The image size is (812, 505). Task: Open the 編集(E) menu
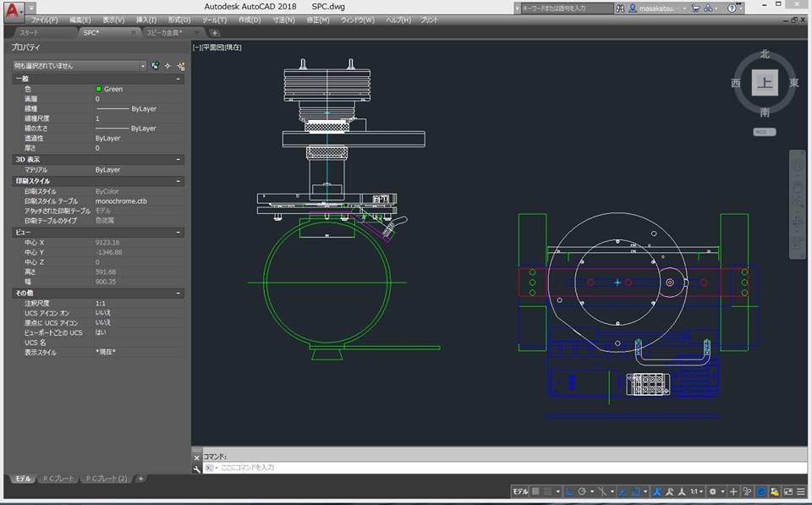click(80, 20)
